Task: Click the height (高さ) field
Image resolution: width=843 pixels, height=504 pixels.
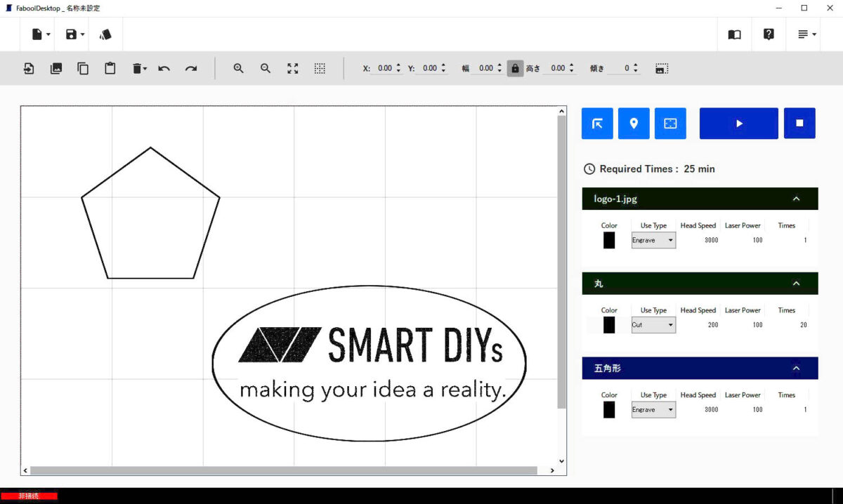Action: [556, 68]
